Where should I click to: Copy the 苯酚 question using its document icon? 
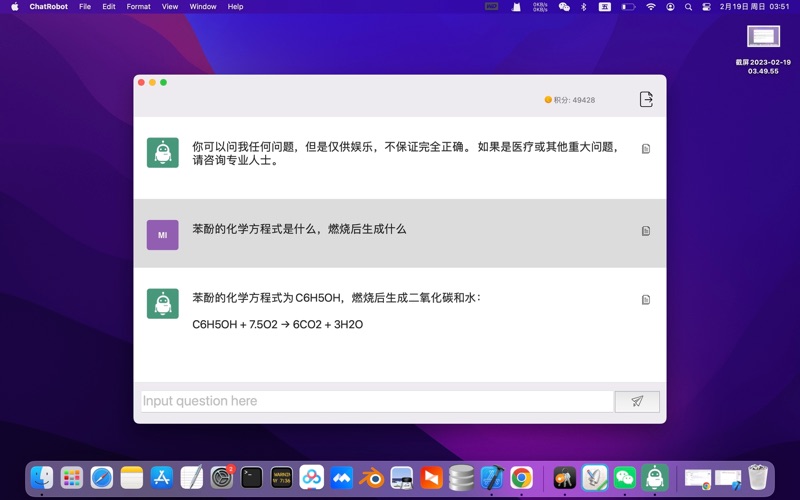[x=645, y=231]
